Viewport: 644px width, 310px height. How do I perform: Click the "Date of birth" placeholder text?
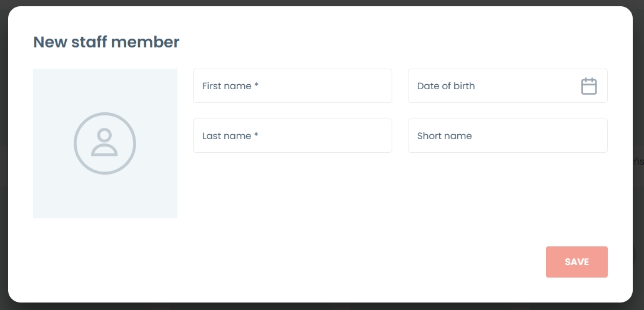click(x=446, y=86)
